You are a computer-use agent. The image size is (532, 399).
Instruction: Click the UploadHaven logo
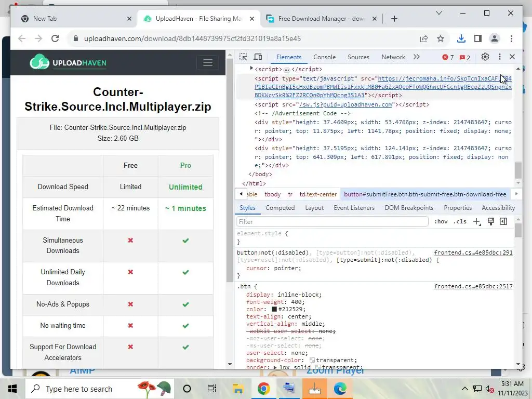[68, 62]
